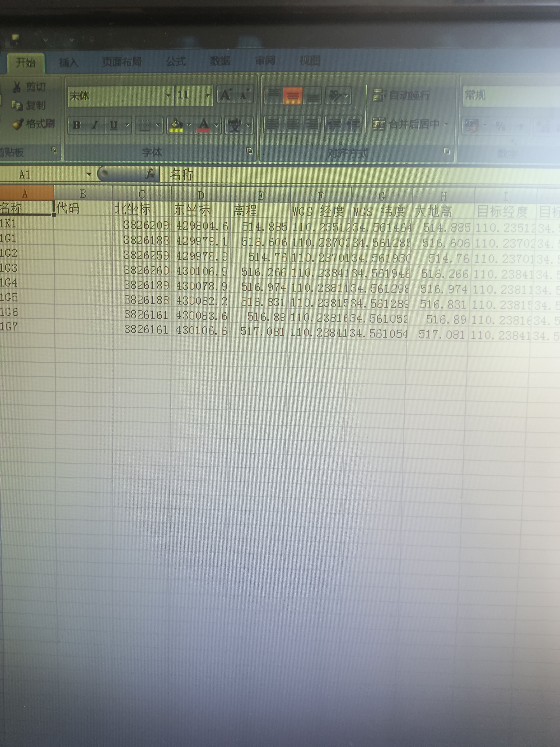This screenshot has height=747, width=560.
Task: Center text horizontally
Action: [x=292, y=125]
